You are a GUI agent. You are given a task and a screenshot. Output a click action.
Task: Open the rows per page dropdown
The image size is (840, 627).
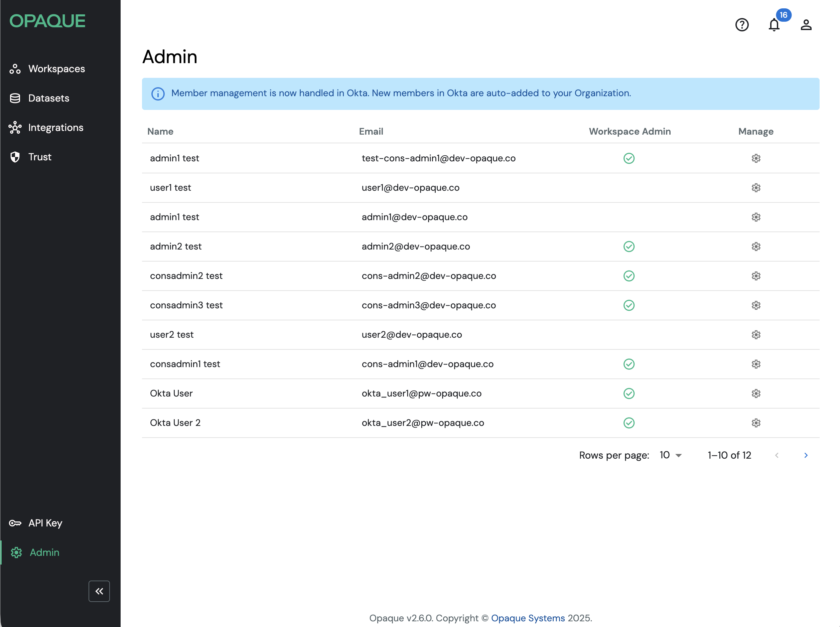click(670, 455)
